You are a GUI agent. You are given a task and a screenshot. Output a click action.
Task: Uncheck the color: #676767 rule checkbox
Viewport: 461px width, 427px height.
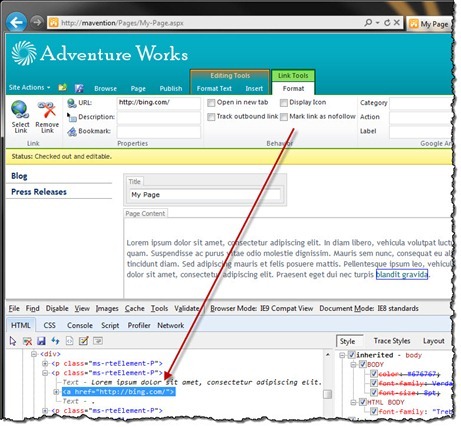point(374,374)
